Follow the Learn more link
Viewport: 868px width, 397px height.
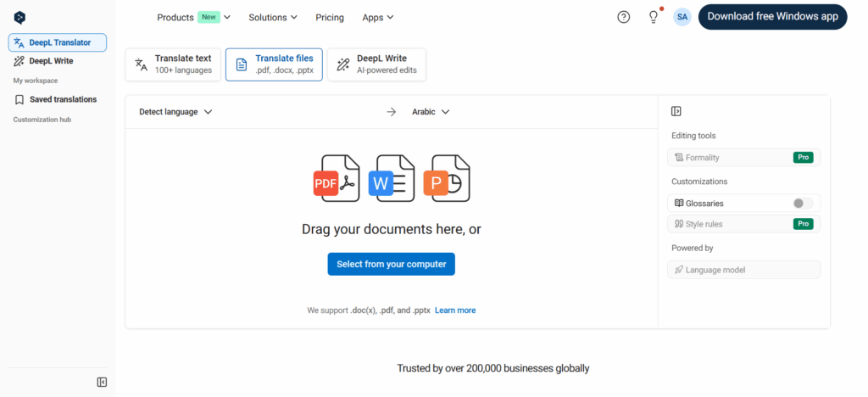(x=455, y=310)
